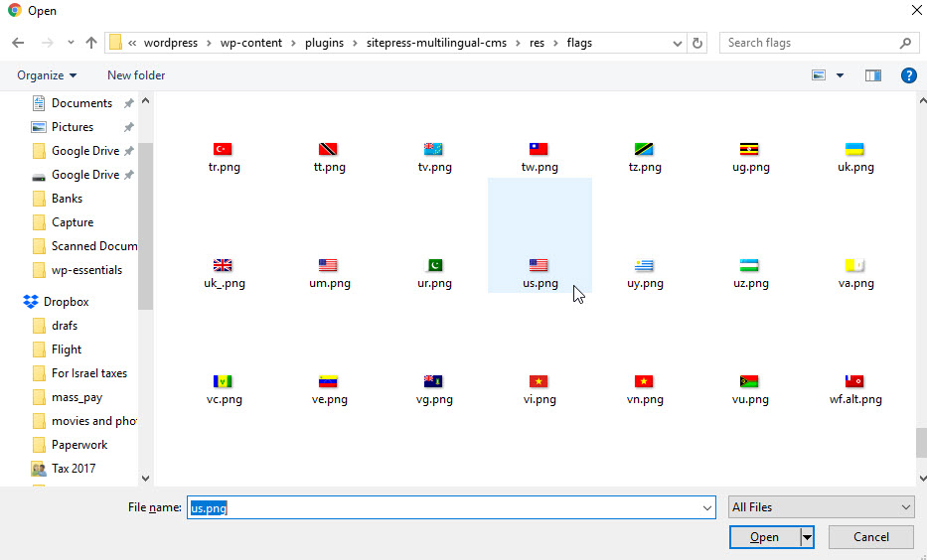Navigate to plugins in address path
The image size is (927, 560).
[x=325, y=43]
